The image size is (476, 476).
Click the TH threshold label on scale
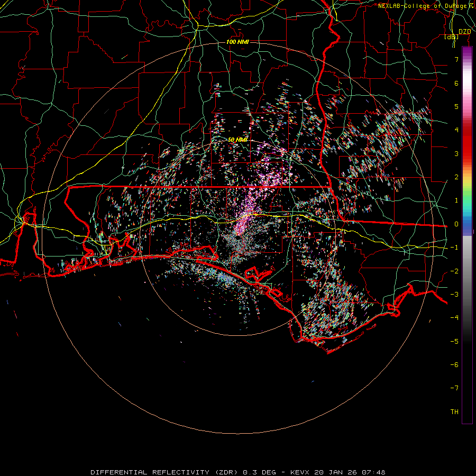[454, 412]
